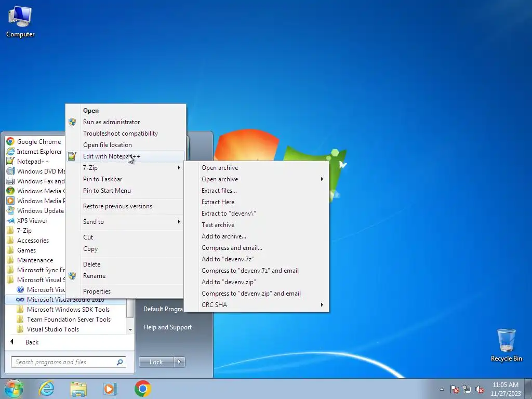The image size is (532, 399).
Task: Choose Delete in the context menu
Action: (x=125, y=264)
